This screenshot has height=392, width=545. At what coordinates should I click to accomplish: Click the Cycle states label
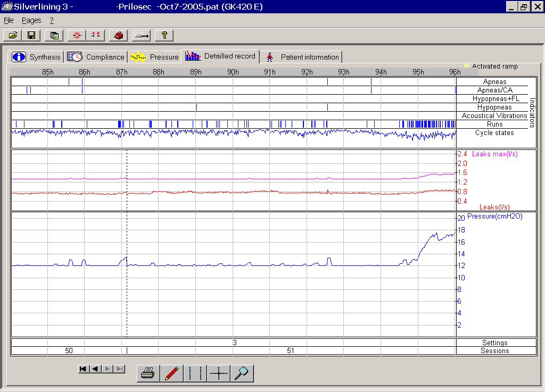[x=494, y=132]
